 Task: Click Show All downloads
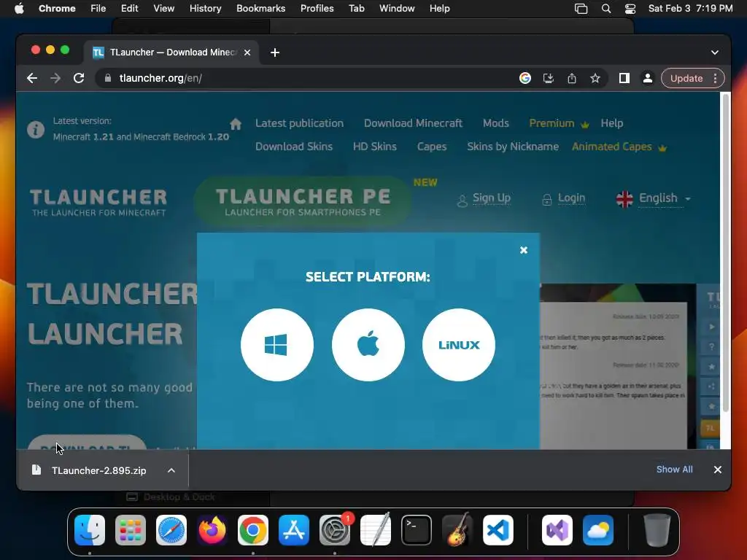tap(674, 470)
